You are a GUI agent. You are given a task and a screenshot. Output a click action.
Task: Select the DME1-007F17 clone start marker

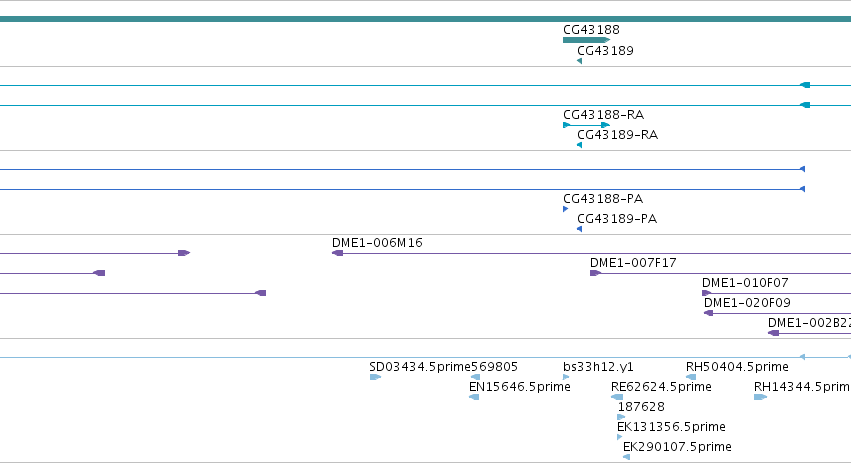[595, 273]
